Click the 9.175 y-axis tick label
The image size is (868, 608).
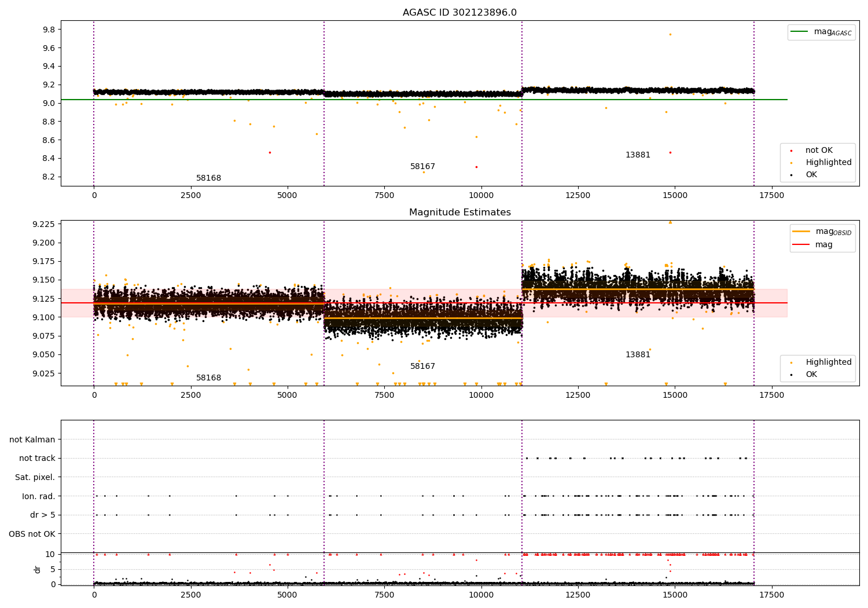(43, 261)
